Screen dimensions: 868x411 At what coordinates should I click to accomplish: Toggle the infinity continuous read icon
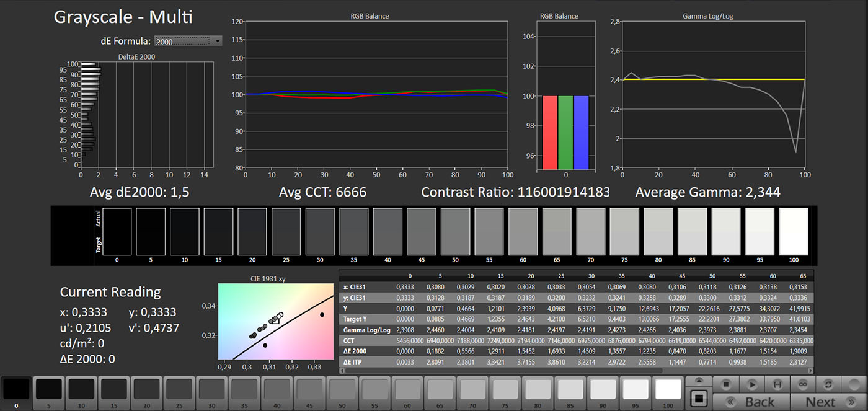(803, 384)
